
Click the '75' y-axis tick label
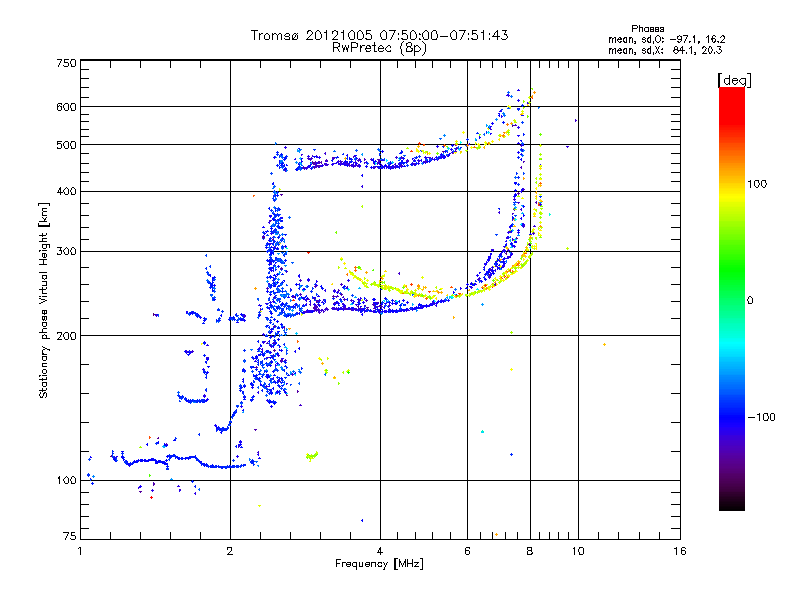coord(70,536)
